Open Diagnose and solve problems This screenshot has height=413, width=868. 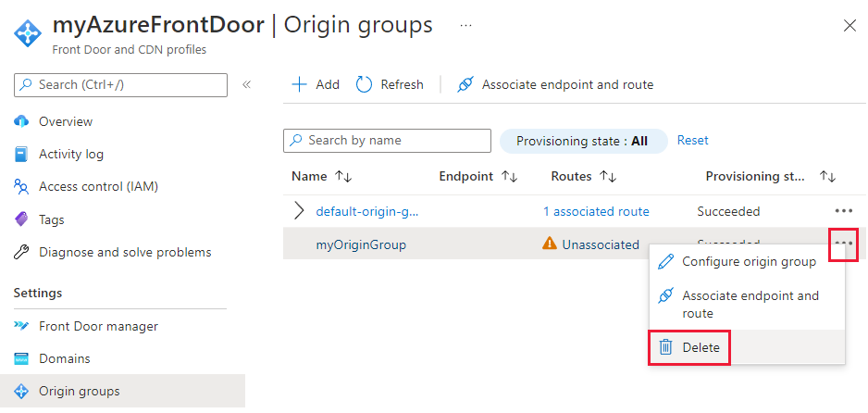124,252
